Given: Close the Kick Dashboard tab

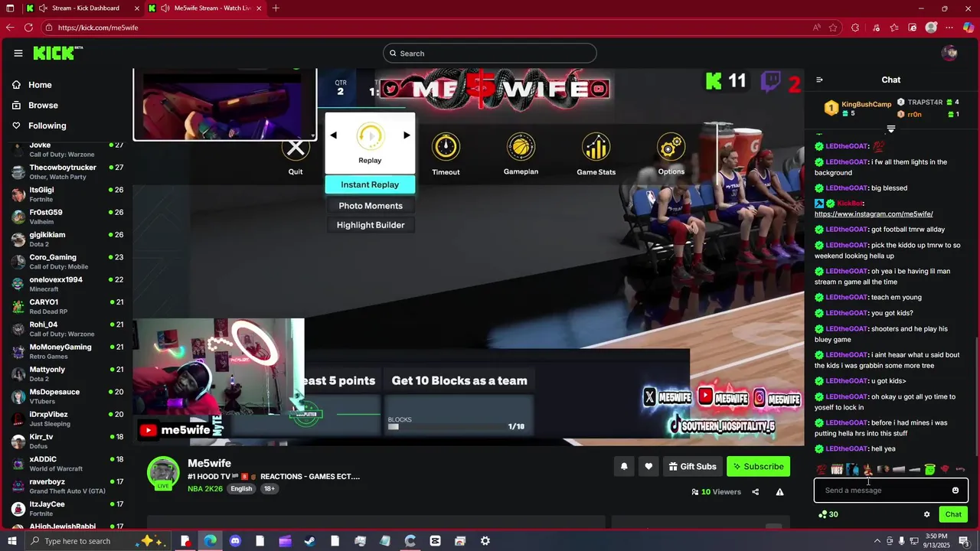Looking at the screenshot, I should (x=137, y=8).
